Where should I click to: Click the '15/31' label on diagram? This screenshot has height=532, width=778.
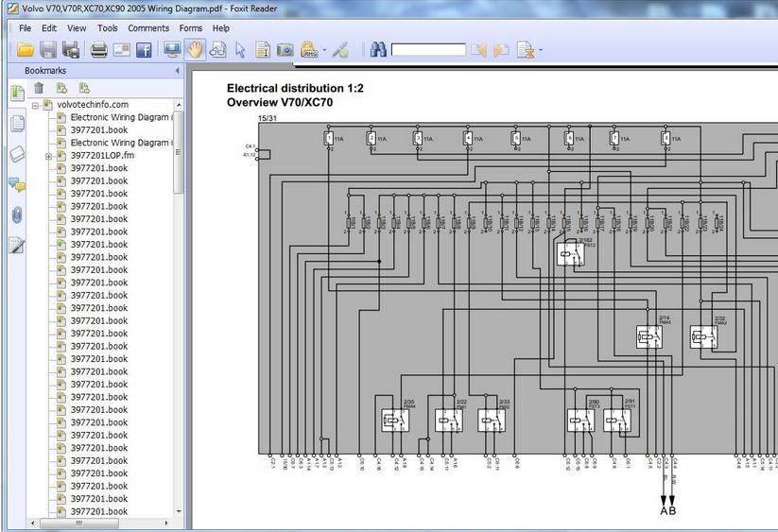point(268,118)
